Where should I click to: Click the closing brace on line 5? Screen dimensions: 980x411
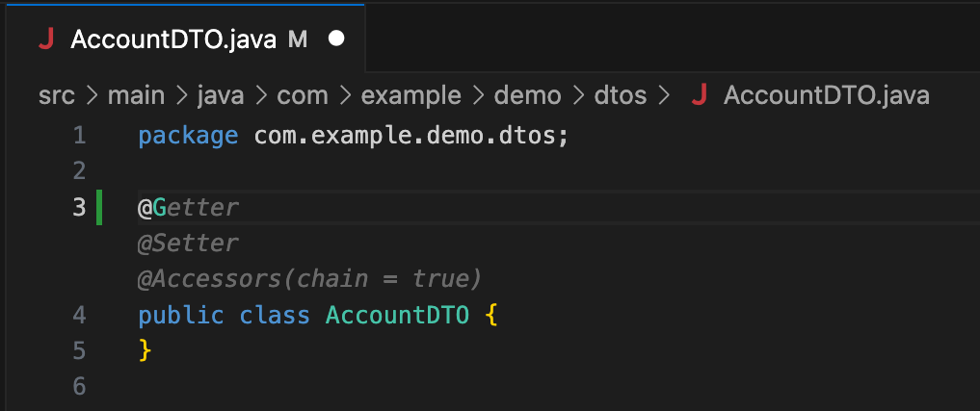pyautogui.click(x=146, y=349)
